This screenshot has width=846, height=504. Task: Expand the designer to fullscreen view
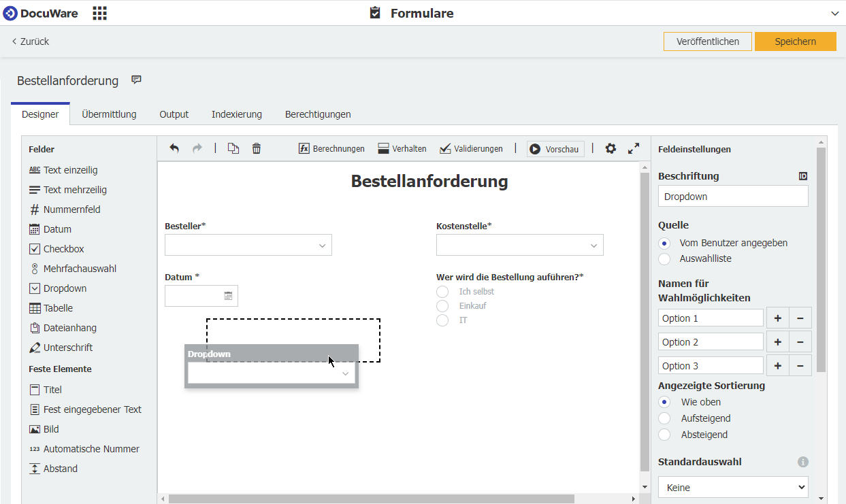634,148
